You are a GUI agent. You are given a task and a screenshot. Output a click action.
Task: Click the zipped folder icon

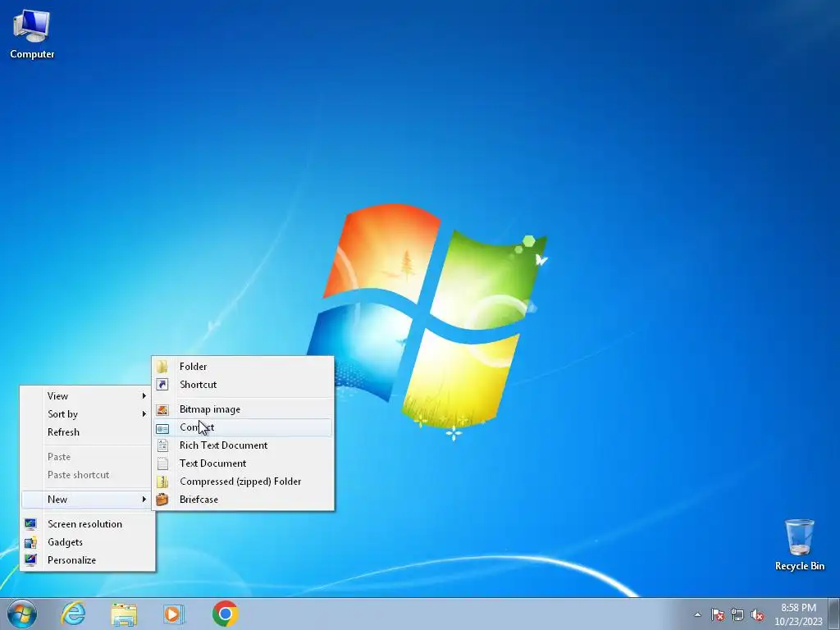162,482
